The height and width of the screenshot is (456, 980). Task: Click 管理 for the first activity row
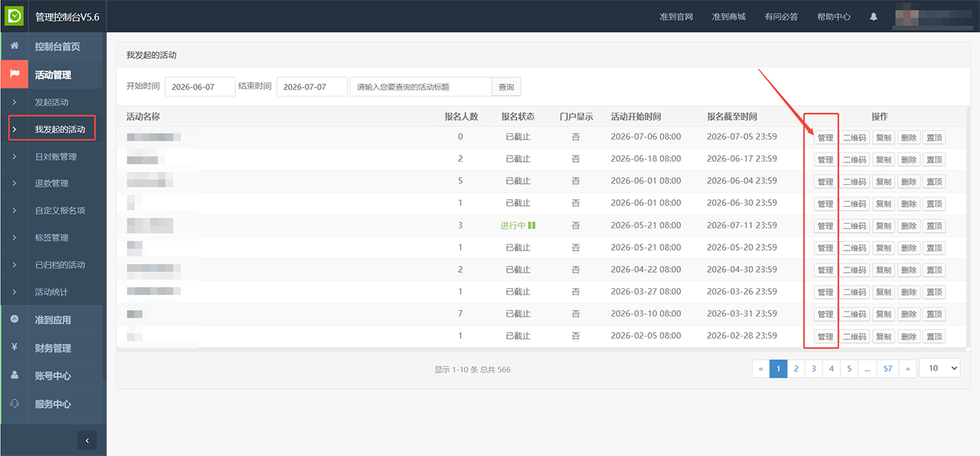point(825,138)
